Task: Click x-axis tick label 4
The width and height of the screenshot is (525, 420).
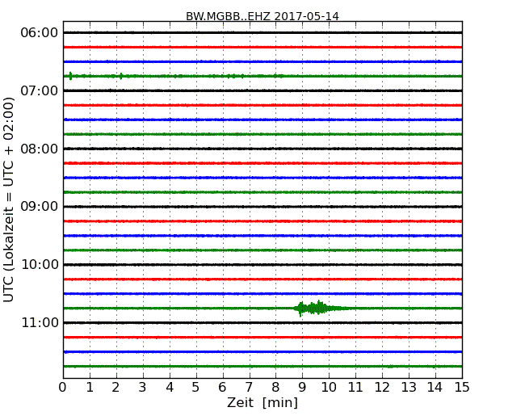Action: click(x=170, y=388)
